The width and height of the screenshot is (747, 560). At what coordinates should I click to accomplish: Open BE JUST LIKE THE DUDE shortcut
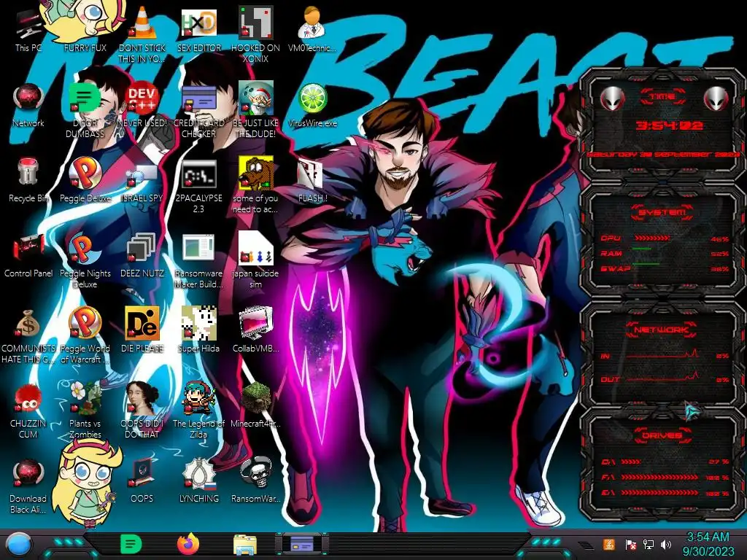(256, 109)
